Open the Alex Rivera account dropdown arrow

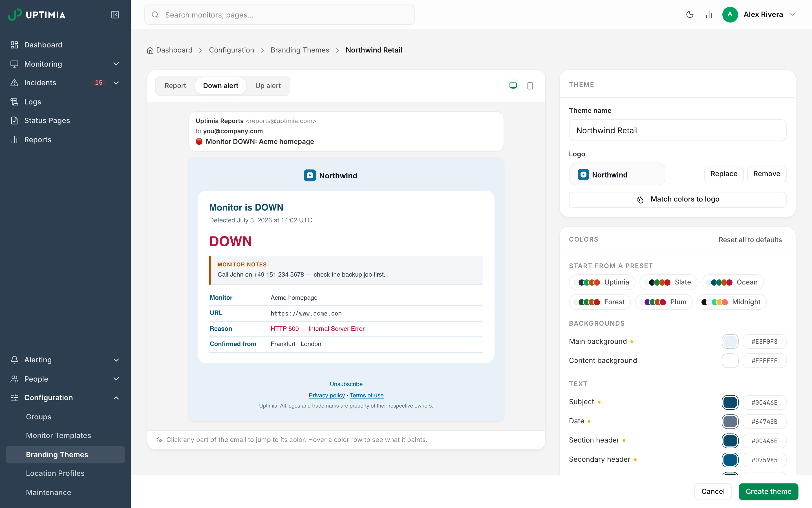(793, 14)
